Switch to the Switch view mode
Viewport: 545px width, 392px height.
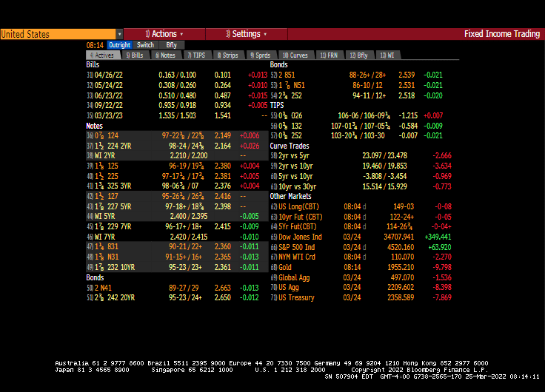point(145,45)
